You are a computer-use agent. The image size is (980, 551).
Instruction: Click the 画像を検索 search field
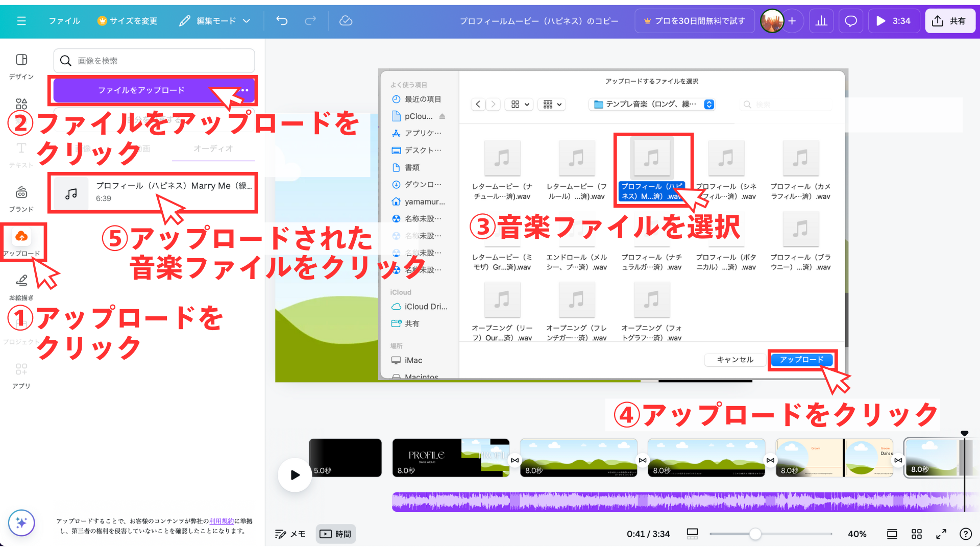(x=154, y=61)
